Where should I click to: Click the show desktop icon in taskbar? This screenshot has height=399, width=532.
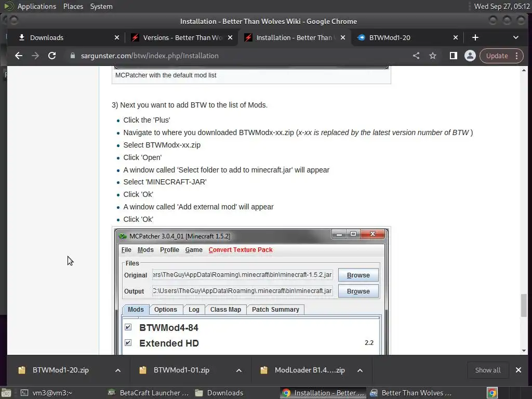(x=6, y=393)
